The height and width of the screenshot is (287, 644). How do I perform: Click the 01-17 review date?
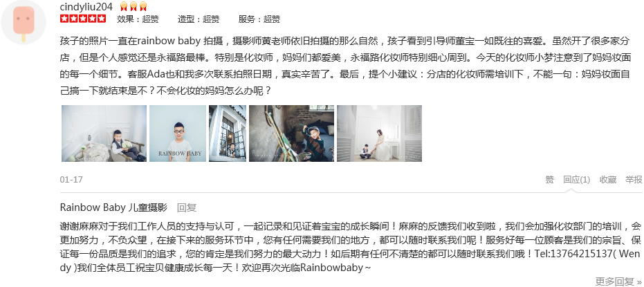click(x=71, y=179)
